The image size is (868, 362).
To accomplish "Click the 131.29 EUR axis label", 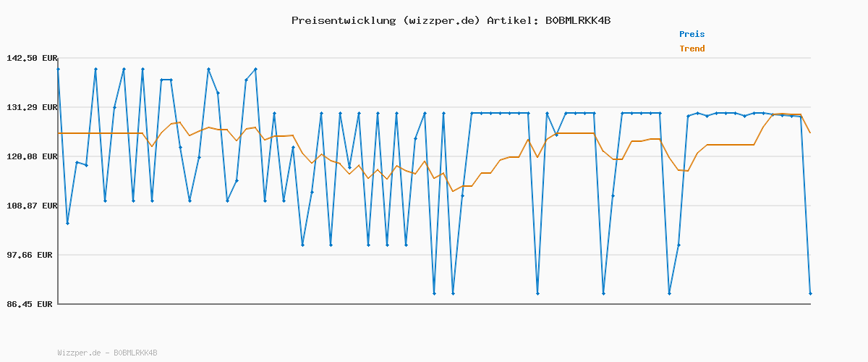I will [x=32, y=107].
